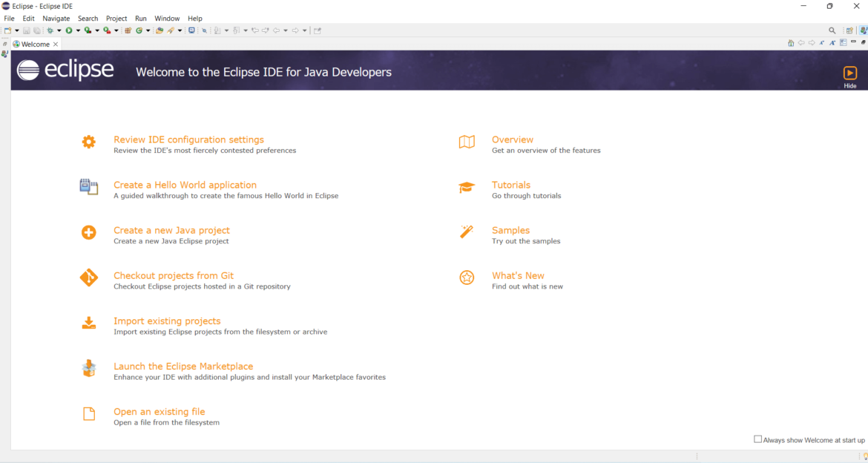Screen dimensions: 868x463
Task: Click the Minimize page icon on the Welcome view
Action: [853, 42]
